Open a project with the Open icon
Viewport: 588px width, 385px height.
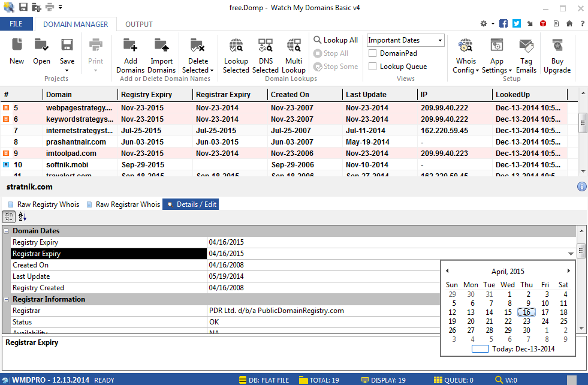pyautogui.click(x=41, y=44)
